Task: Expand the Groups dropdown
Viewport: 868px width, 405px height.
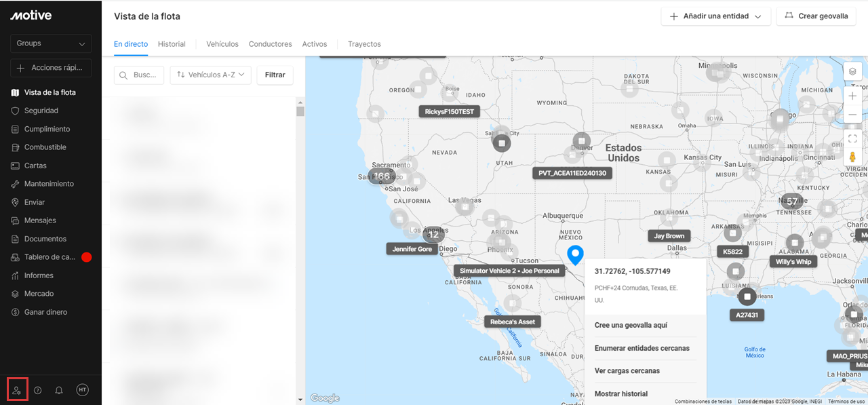Action: tap(51, 43)
